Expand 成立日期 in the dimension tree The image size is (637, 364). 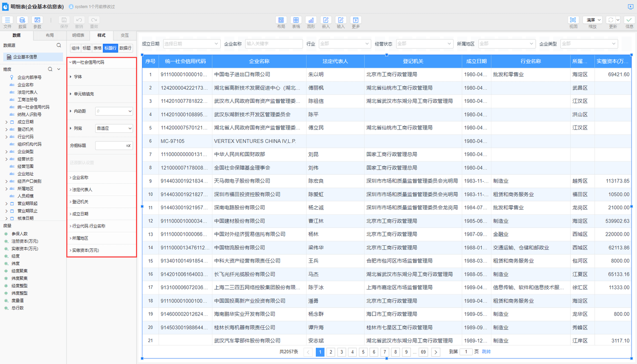[6, 122]
